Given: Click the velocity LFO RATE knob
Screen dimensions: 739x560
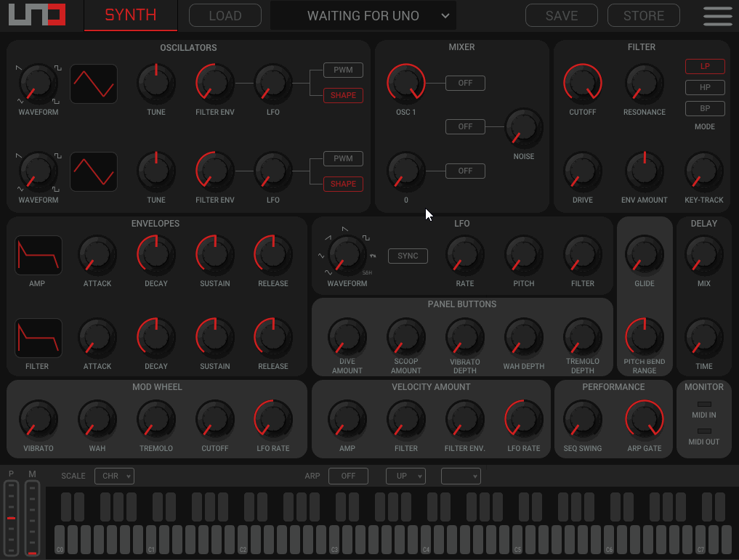Looking at the screenshot, I should tap(524, 420).
